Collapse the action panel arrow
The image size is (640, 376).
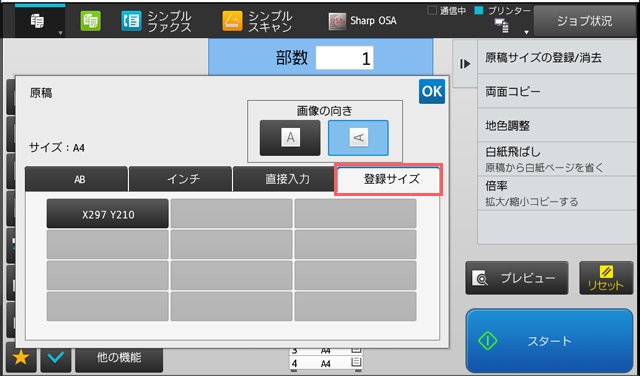click(x=465, y=64)
